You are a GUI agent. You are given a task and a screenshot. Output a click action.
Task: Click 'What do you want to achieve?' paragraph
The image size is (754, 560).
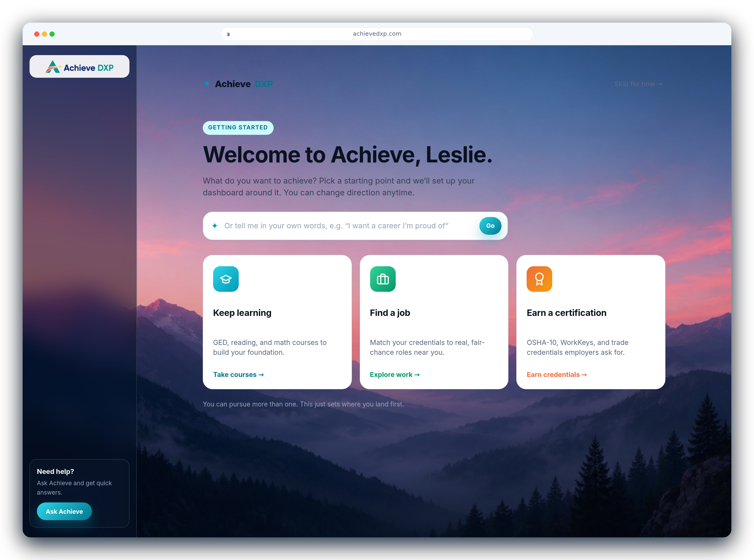tap(338, 187)
